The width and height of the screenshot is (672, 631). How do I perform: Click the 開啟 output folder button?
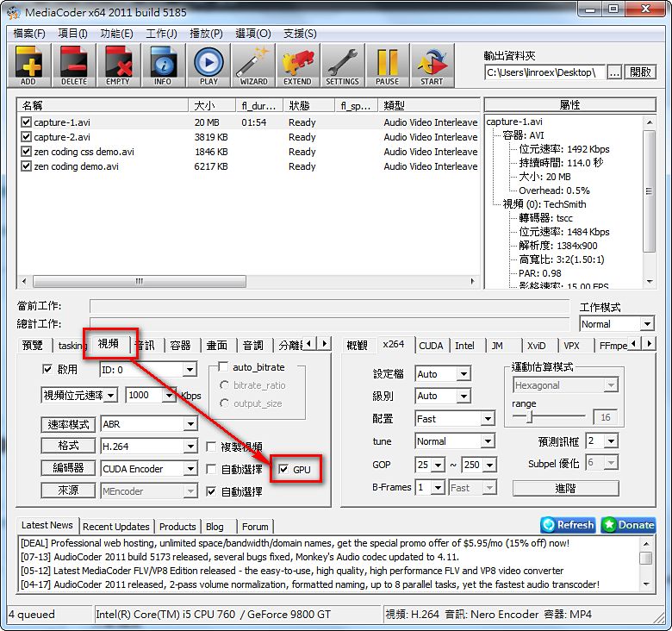click(640, 72)
